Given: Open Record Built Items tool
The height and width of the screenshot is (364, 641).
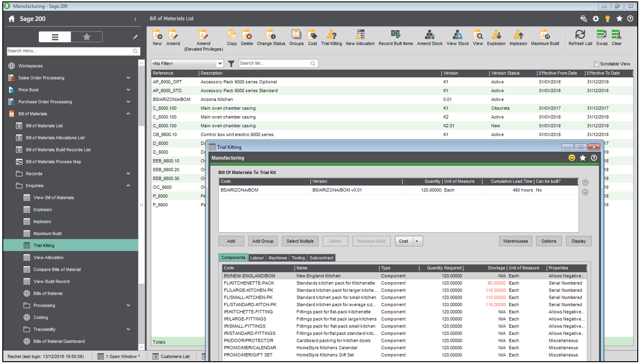Looking at the screenshot, I should pyautogui.click(x=395, y=38).
